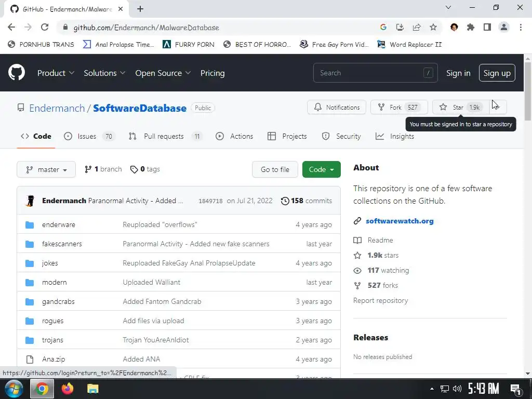Open the Chrome extensions puzzle icon
This screenshot has height=399, width=532.
[471, 27]
